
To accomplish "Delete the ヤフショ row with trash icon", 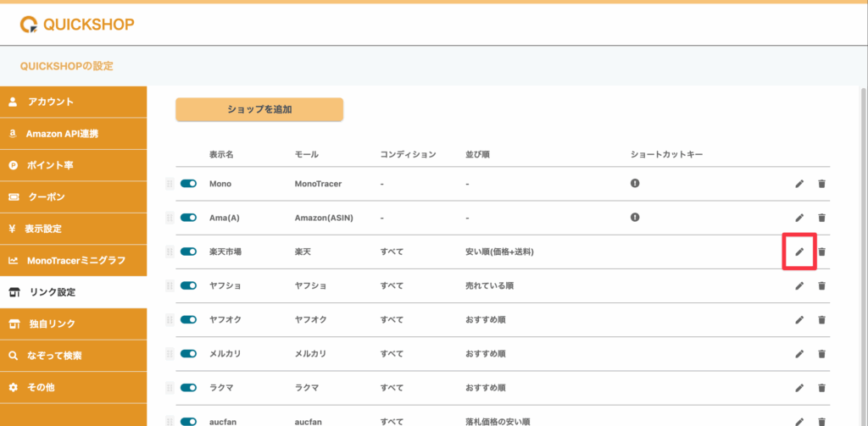I will click(822, 285).
